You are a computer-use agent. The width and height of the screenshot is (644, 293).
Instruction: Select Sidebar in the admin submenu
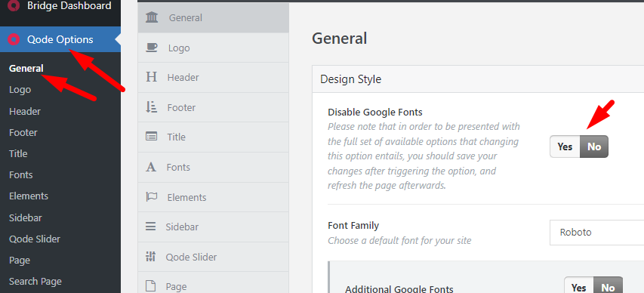[x=26, y=217]
